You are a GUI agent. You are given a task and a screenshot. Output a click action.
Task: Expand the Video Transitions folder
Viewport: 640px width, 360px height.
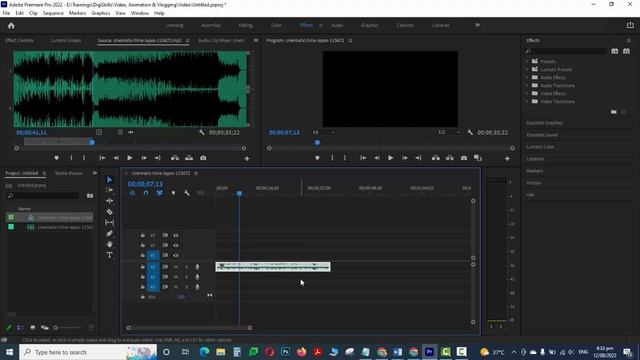(x=527, y=102)
